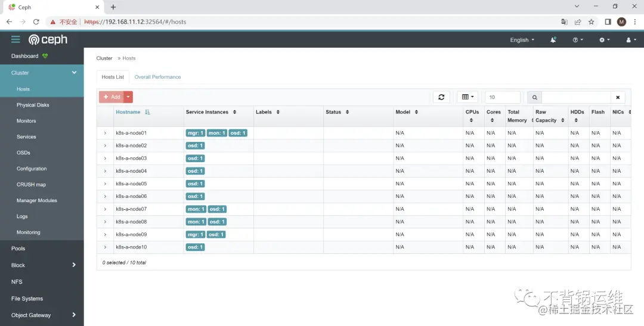Open File Systems in the sidebar
Viewport: 644px width, 326px height.
coord(27,299)
